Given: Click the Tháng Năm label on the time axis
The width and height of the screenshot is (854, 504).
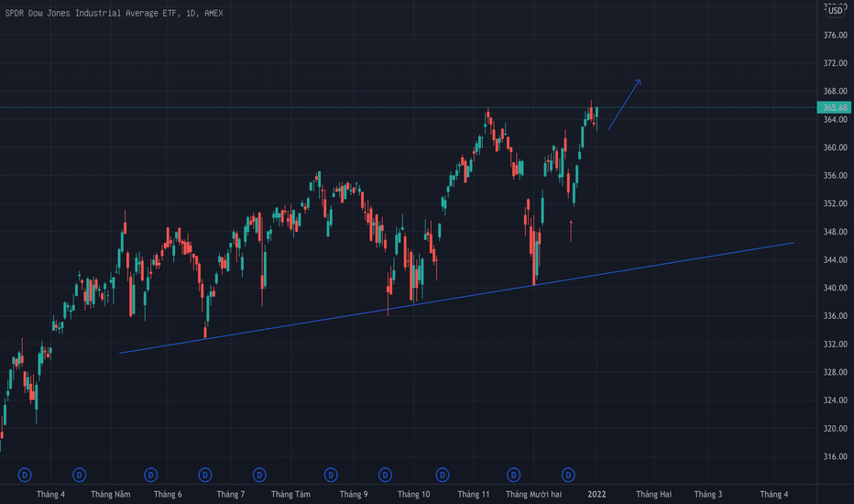Looking at the screenshot, I should (110, 494).
